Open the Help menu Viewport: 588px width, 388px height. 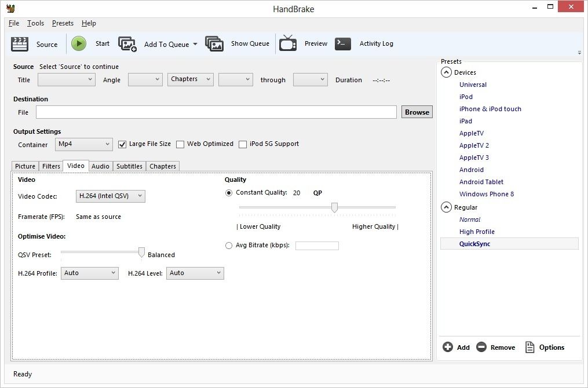pos(89,23)
